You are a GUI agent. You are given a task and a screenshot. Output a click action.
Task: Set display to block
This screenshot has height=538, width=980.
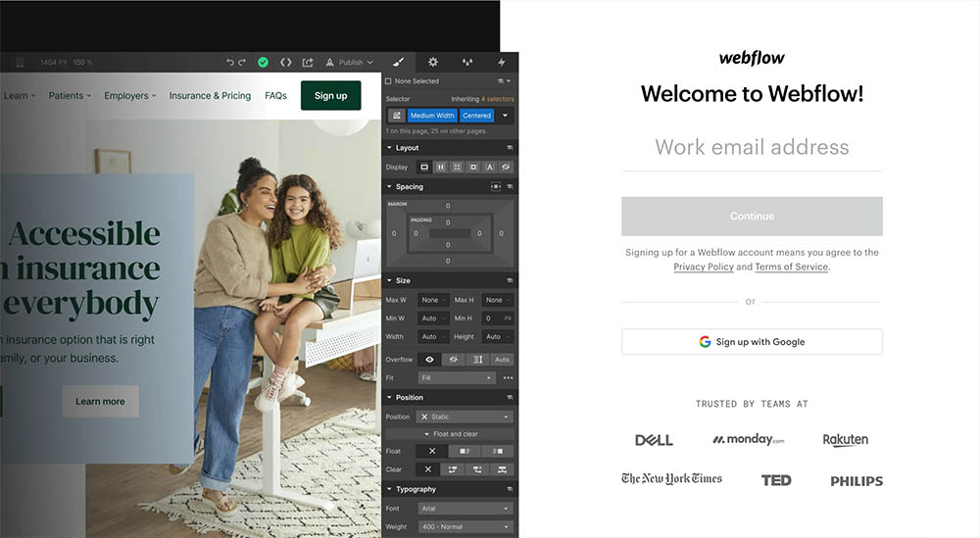[x=424, y=167]
